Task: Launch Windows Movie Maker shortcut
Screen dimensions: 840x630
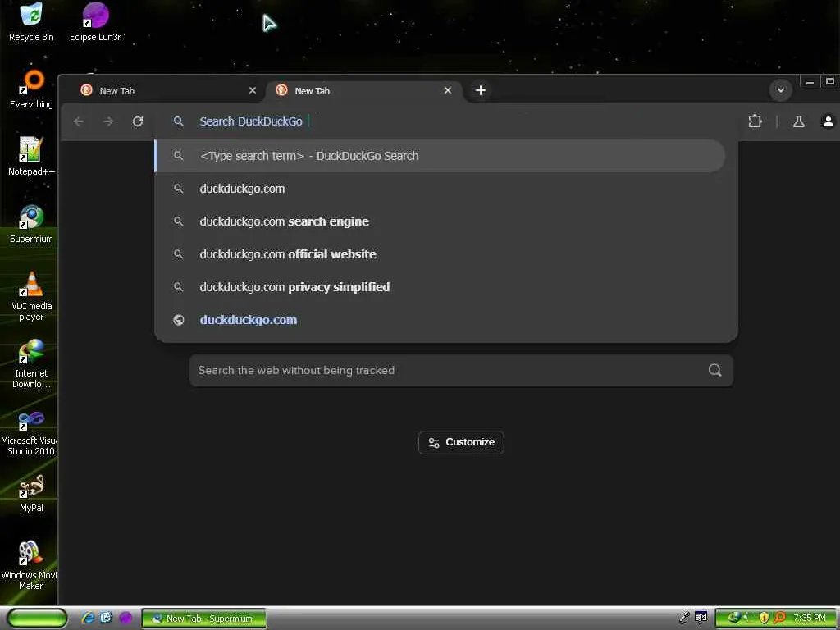Action: pos(30,566)
